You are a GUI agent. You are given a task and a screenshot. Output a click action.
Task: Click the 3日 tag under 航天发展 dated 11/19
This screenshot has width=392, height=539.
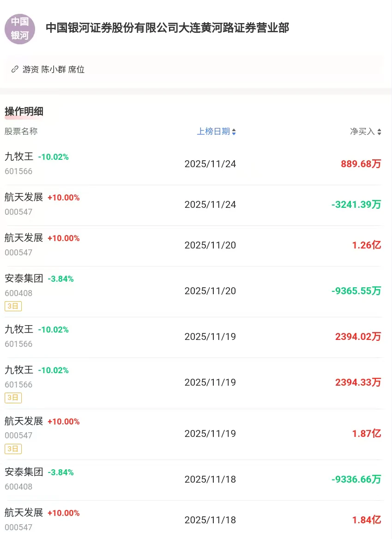(13, 448)
